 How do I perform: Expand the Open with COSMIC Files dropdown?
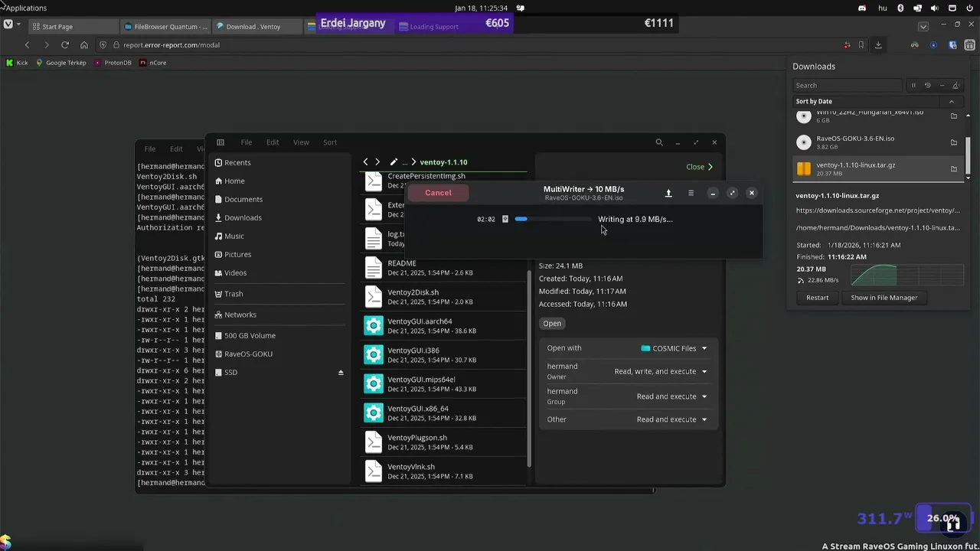tap(674, 348)
